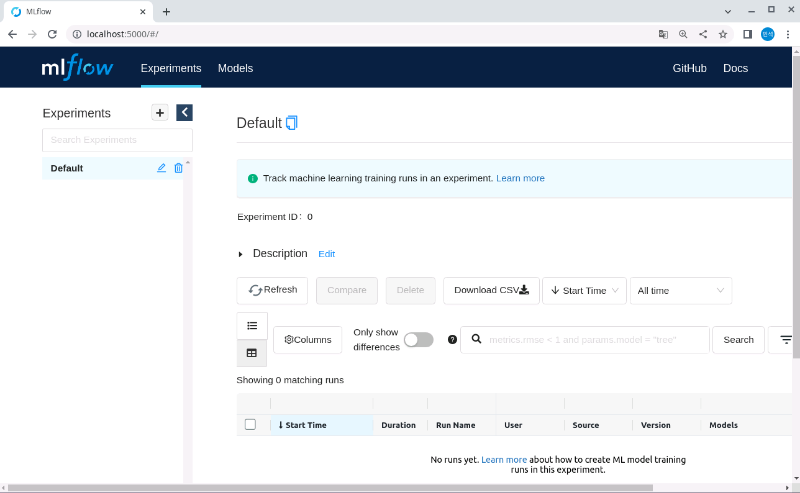
Task: Expand the Description section triangle
Action: (x=240, y=254)
